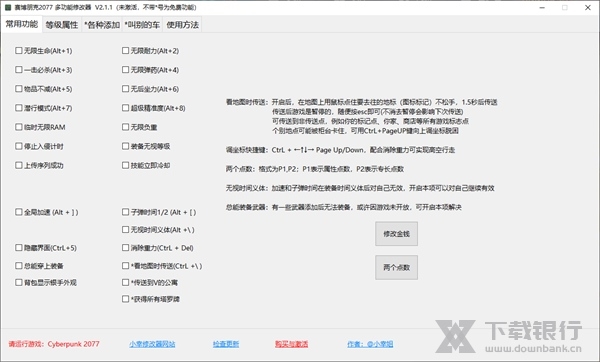The height and width of the screenshot is (362, 600).
Task: Open the 使用方法 tab
Action: 183,25
